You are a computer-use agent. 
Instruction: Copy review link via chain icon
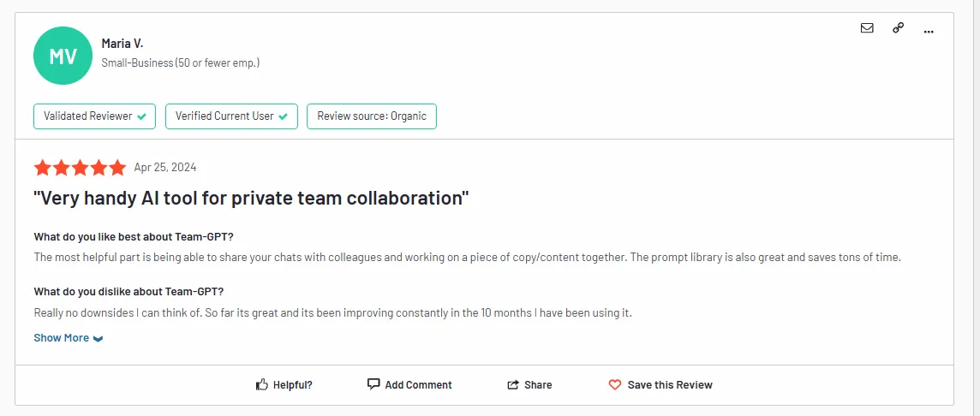898,28
